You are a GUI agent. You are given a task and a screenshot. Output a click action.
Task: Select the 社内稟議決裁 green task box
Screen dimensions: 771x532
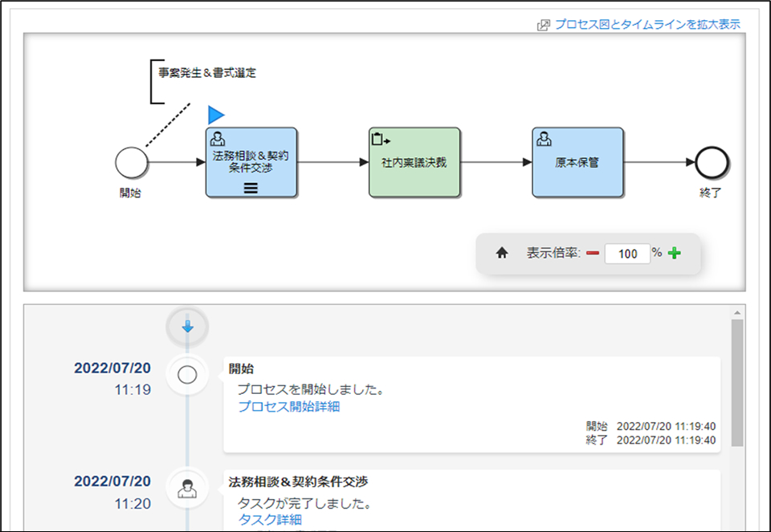click(414, 163)
